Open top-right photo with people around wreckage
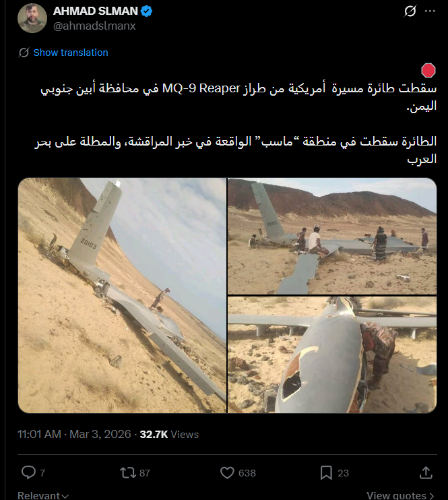Screen dimensions: 448x500 coord(332,236)
